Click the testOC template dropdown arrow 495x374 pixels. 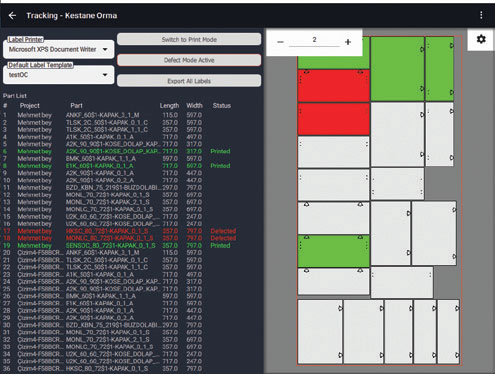click(105, 75)
